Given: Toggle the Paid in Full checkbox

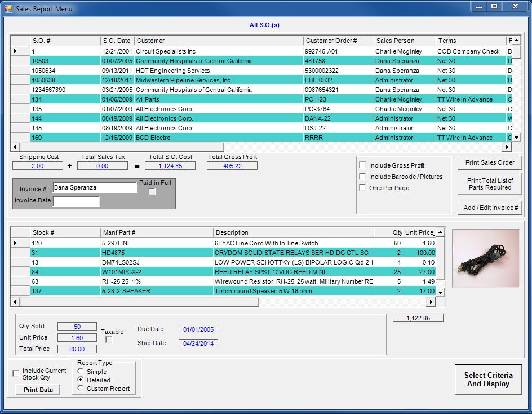Looking at the screenshot, I should (152, 192).
